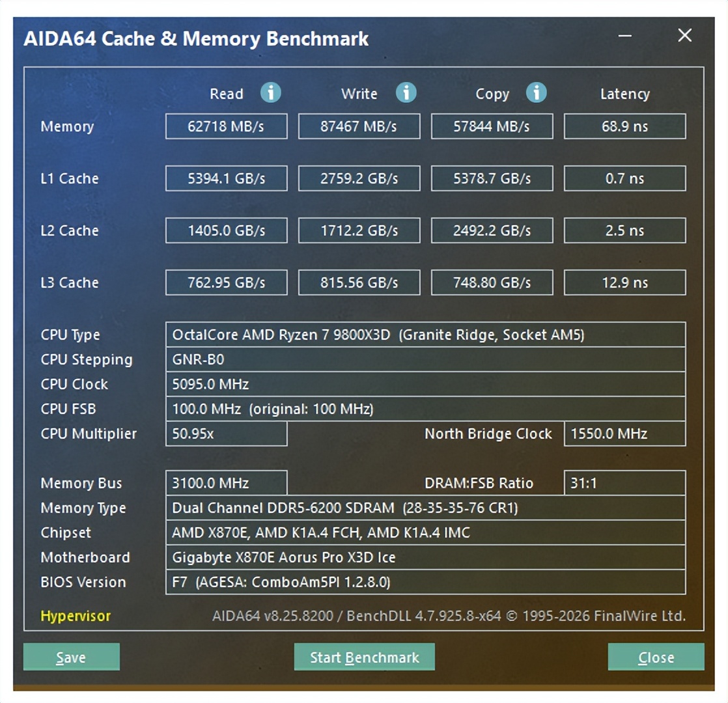
Task: Click the North Bridge Clock label
Action: pos(488,434)
